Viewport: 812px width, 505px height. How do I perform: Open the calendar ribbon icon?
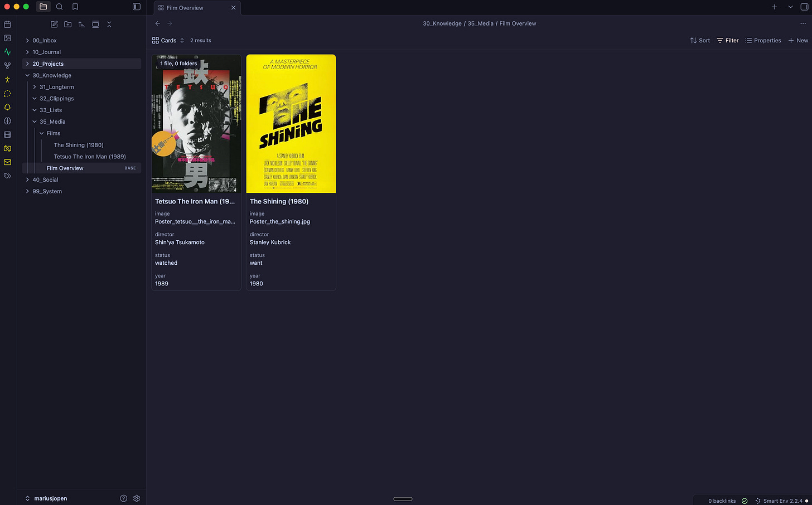pyautogui.click(x=7, y=25)
